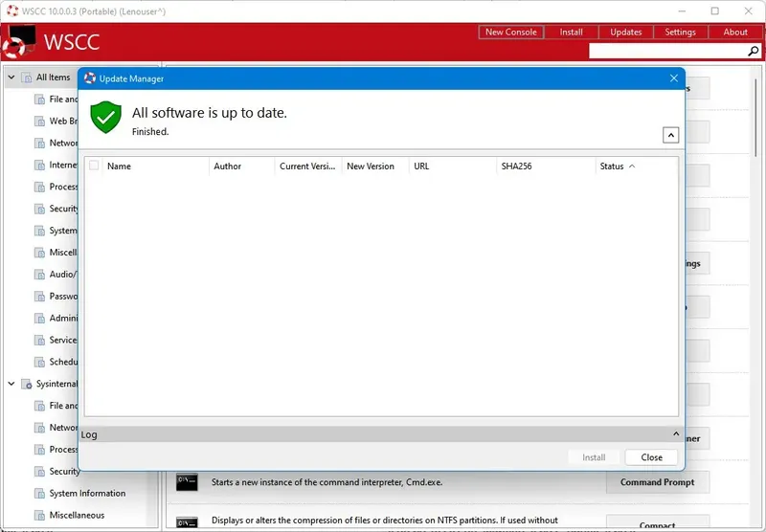The image size is (766, 532).
Task: Select File and Disk under All Items
Action: 63,100
